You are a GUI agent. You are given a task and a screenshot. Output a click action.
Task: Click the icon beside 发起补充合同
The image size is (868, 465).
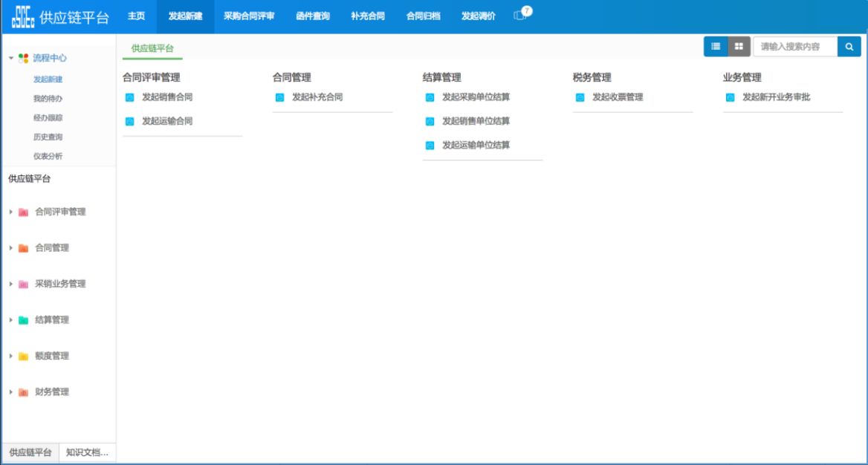tap(280, 97)
